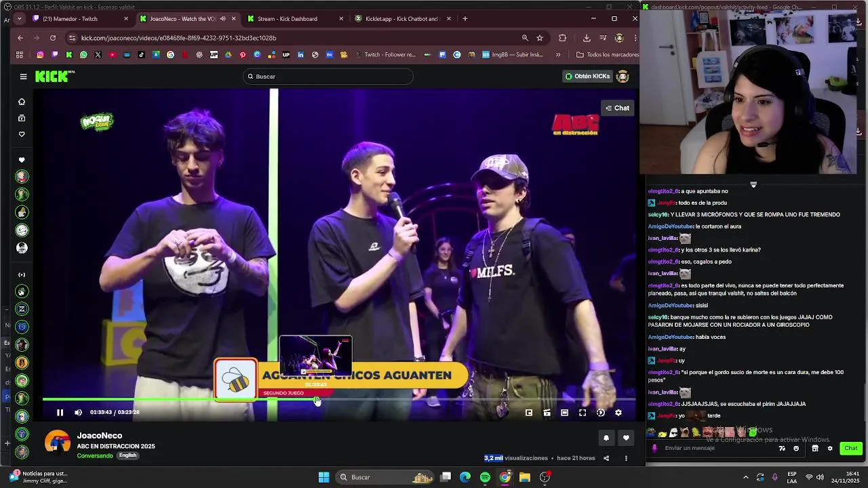Open the Kick profile avatar menu

tap(623, 77)
